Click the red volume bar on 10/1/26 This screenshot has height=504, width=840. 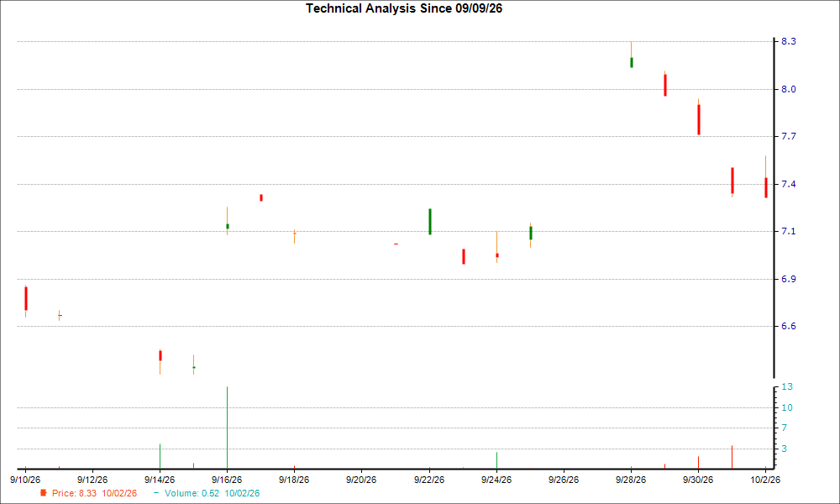click(x=732, y=458)
